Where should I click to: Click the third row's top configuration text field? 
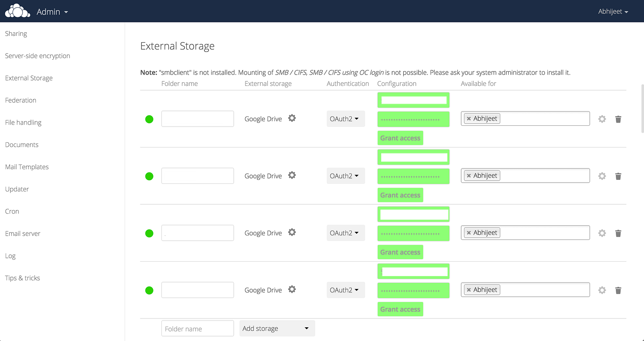point(413,214)
